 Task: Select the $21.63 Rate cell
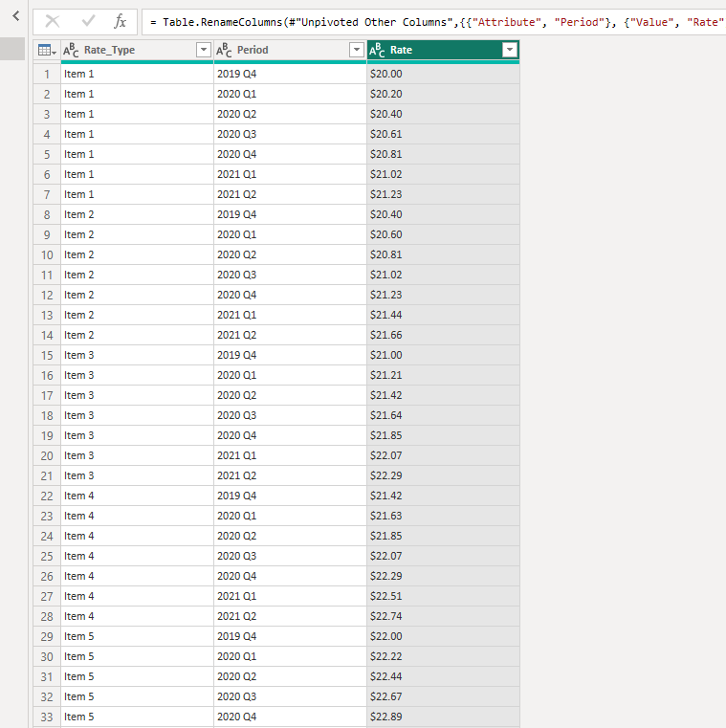coord(443,516)
